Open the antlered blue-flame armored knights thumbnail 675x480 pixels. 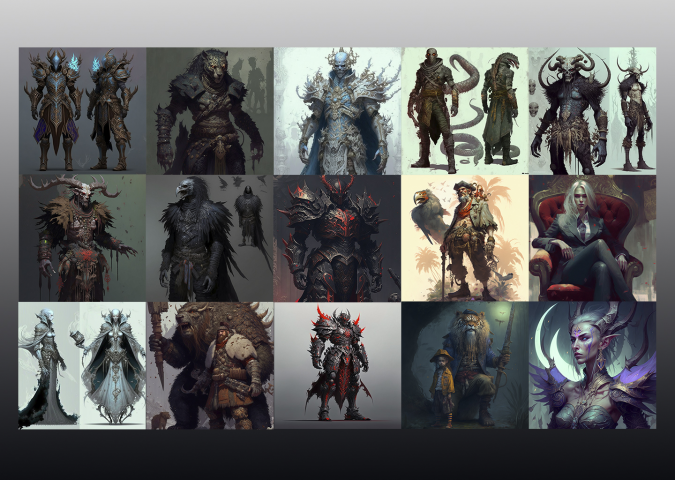point(83,111)
